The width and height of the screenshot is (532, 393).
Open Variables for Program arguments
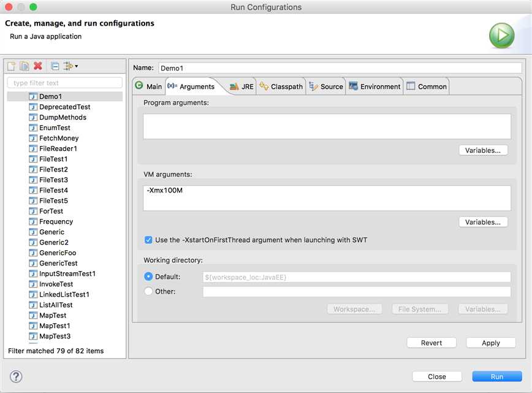[x=483, y=150]
